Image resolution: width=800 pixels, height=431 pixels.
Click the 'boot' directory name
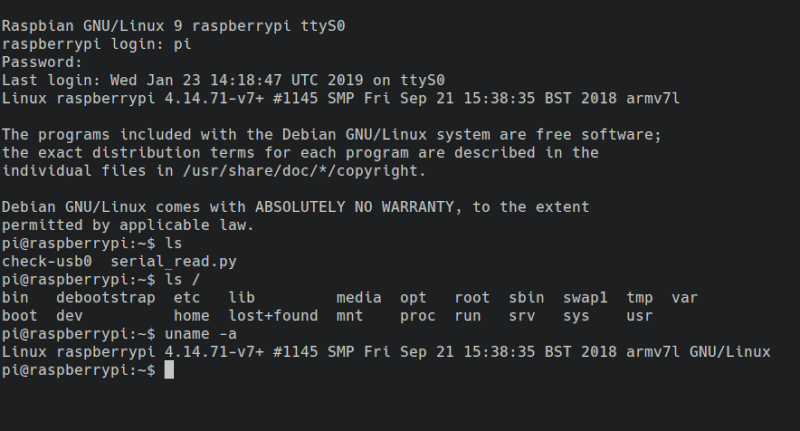pos(19,316)
